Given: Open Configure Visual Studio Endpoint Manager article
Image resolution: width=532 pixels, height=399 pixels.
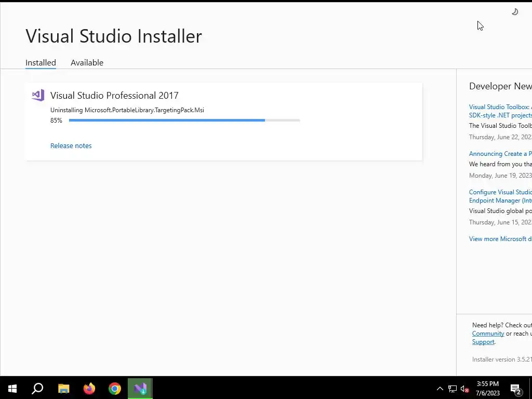Looking at the screenshot, I should 500,196.
